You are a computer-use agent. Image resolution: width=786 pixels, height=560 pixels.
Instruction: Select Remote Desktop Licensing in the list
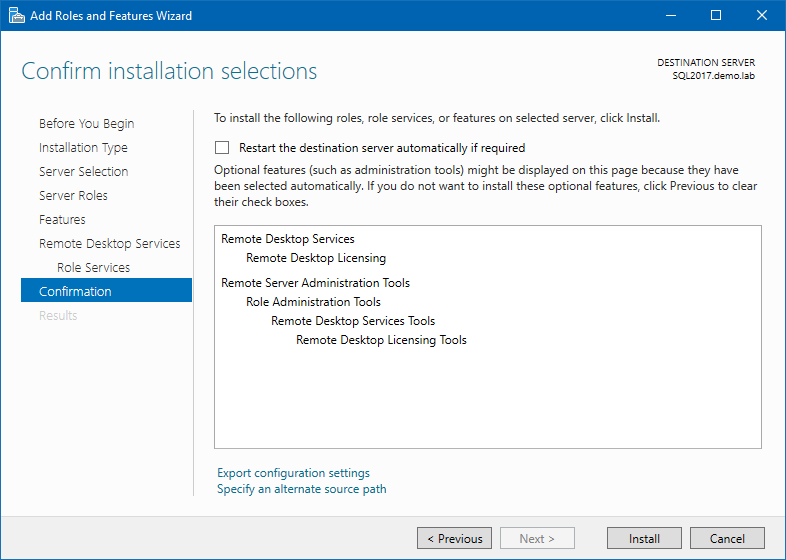pos(316,258)
